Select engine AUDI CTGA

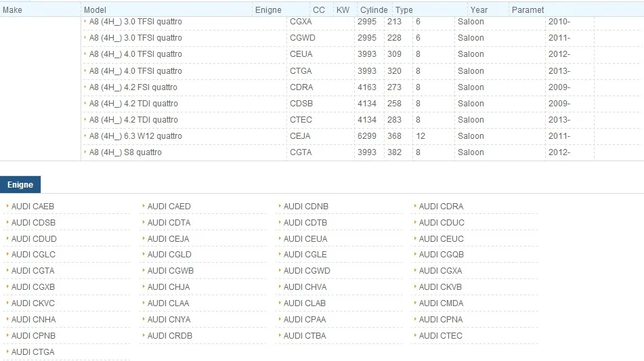(x=33, y=352)
